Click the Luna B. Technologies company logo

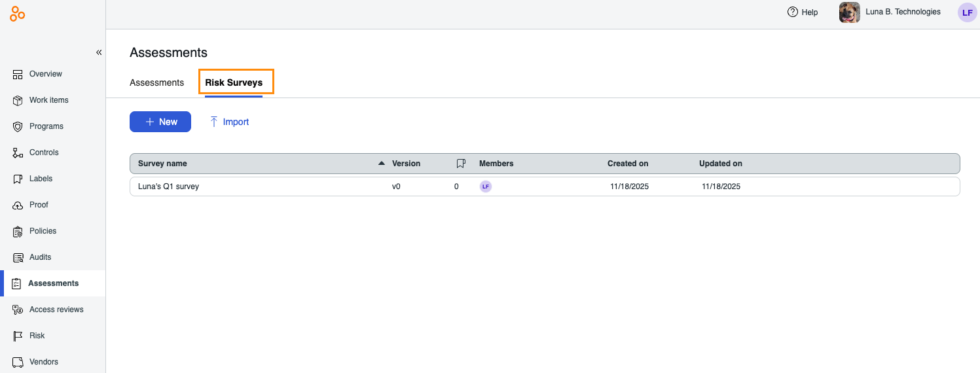[x=849, y=12]
